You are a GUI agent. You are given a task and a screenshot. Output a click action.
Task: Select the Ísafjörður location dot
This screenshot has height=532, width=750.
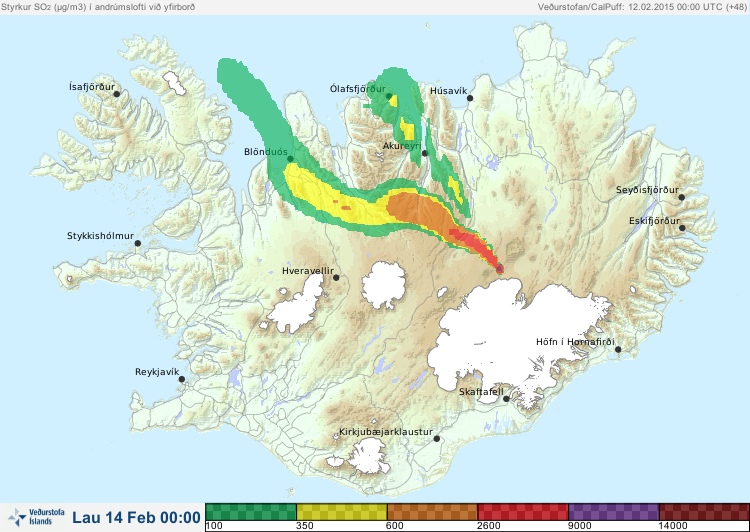[117, 94]
